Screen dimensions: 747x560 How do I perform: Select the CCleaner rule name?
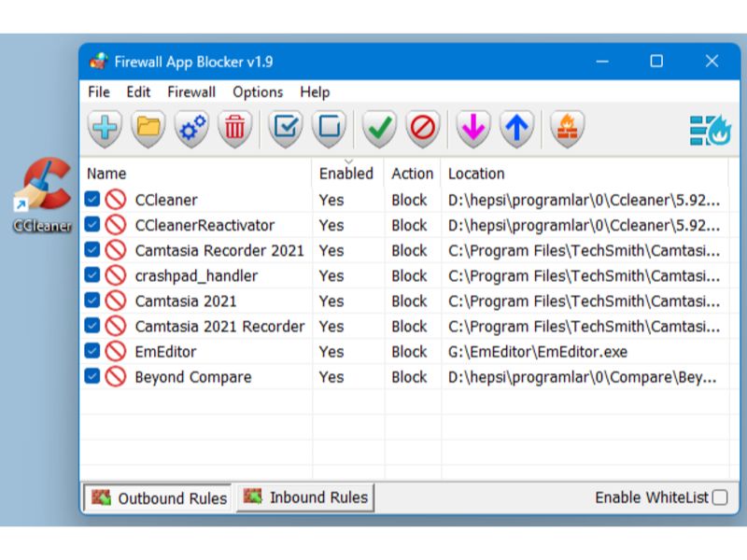(x=166, y=200)
